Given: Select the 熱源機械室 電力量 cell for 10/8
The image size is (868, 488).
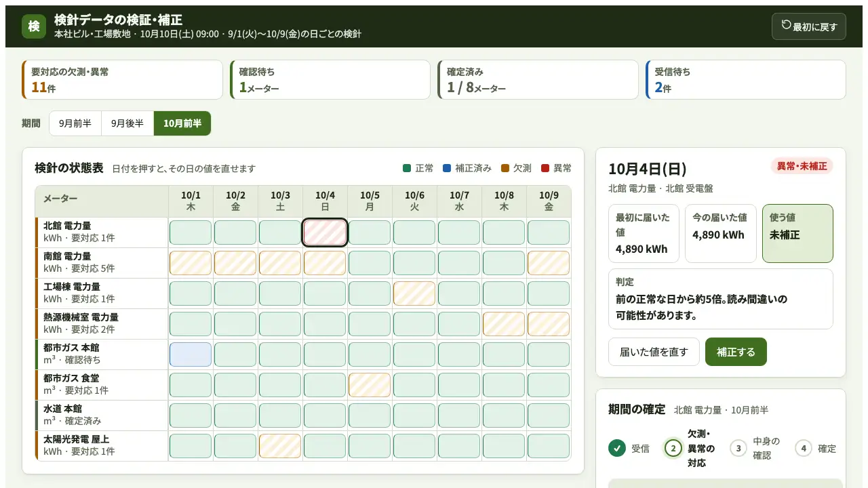Looking at the screenshot, I should point(504,324).
